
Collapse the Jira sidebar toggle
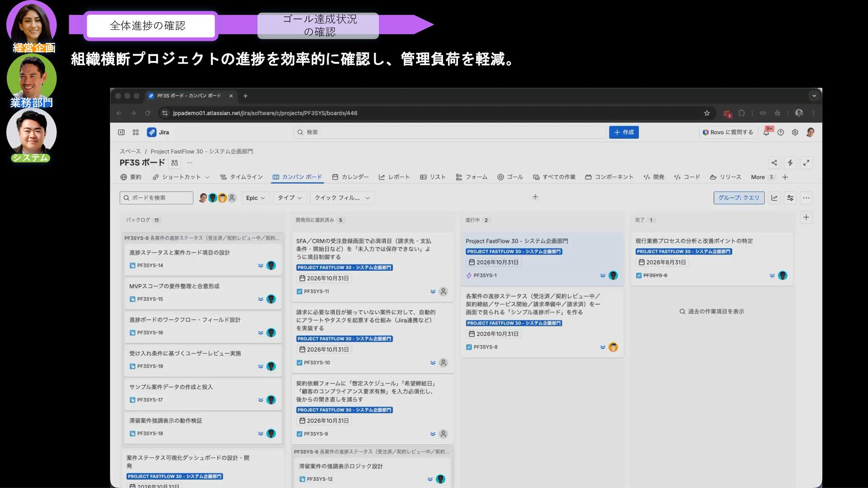coord(121,132)
